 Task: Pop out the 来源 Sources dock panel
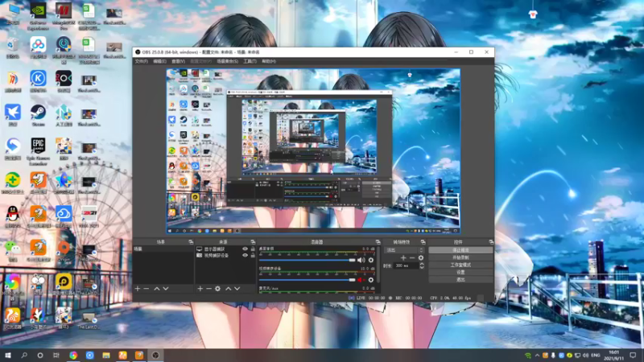tap(253, 242)
